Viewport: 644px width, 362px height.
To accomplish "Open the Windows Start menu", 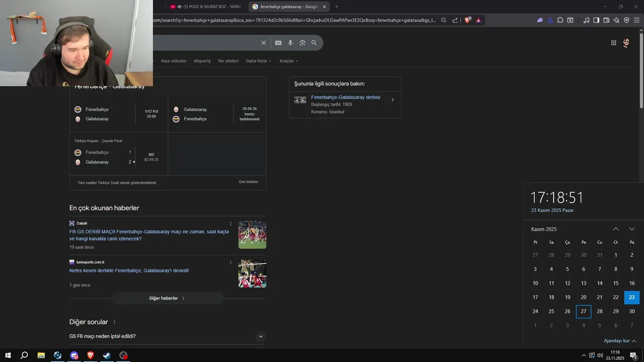I will pos(8,355).
